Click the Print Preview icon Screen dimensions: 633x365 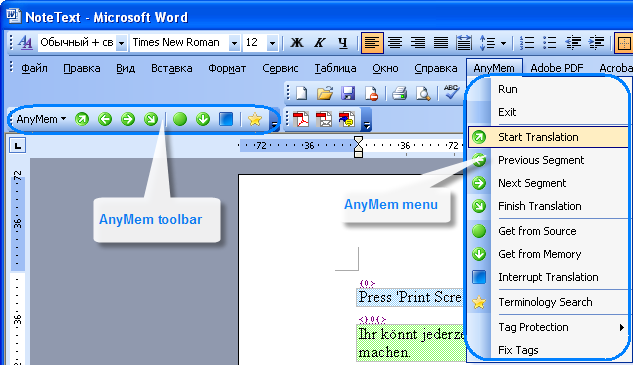[x=423, y=93]
